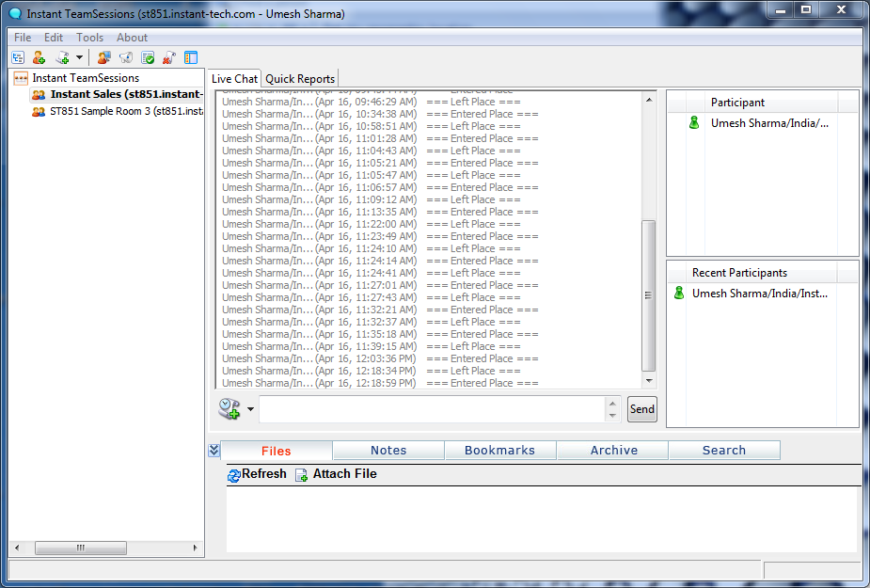Viewport: 870px width, 588px height.
Task: Open the Archive tab
Action: pos(613,451)
